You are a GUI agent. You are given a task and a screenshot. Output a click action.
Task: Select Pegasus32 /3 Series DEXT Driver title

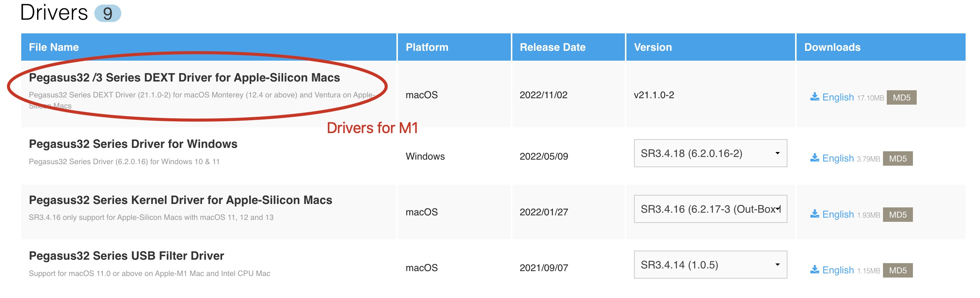click(184, 78)
